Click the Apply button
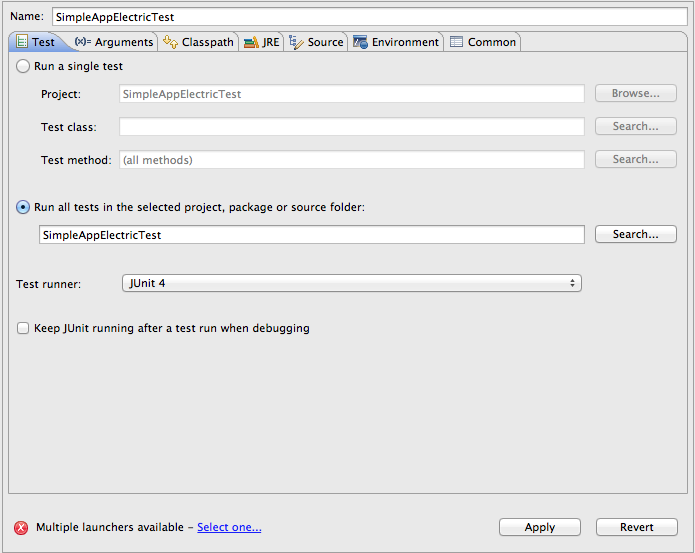Screen dimensions: 695x553 (540, 527)
